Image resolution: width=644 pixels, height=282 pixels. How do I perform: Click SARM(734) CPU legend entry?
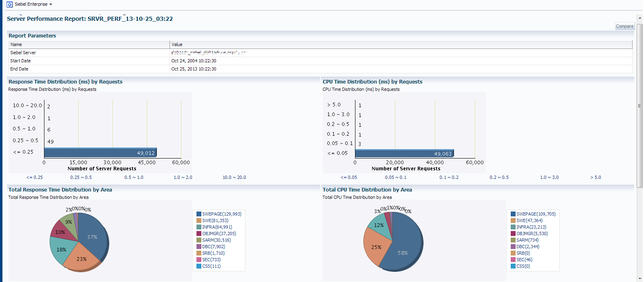click(527, 240)
